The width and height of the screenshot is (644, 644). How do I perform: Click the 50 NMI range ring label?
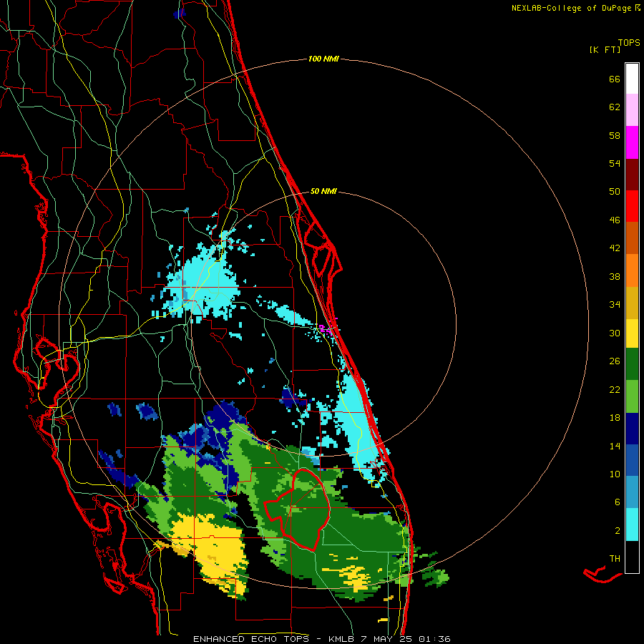[323, 191]
